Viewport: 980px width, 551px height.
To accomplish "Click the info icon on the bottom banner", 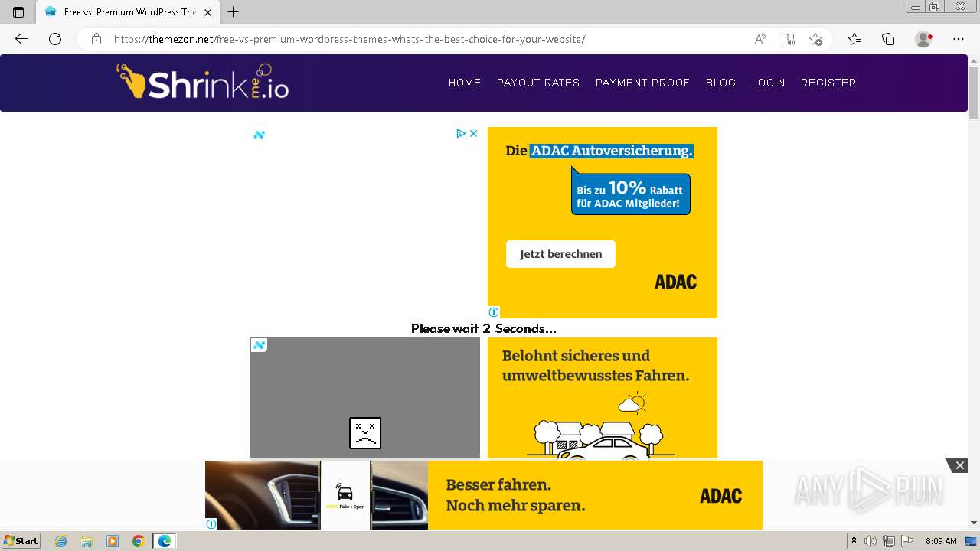I will pos(211,524).
